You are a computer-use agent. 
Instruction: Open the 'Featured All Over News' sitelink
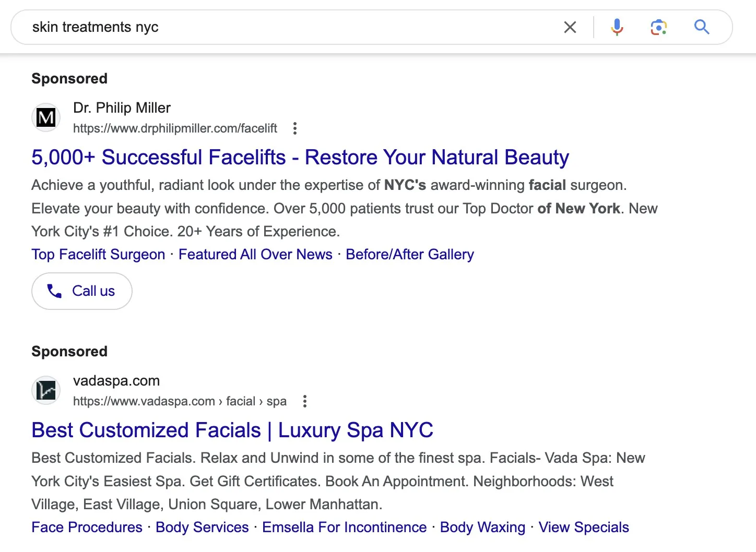[255, 255]
